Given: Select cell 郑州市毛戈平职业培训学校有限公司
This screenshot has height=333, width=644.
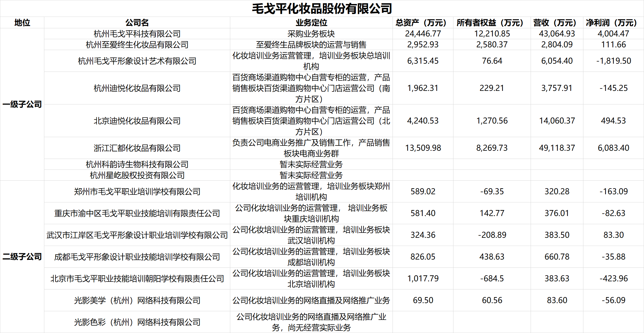Looking at the screenshot, I should [x=137, y=192].
